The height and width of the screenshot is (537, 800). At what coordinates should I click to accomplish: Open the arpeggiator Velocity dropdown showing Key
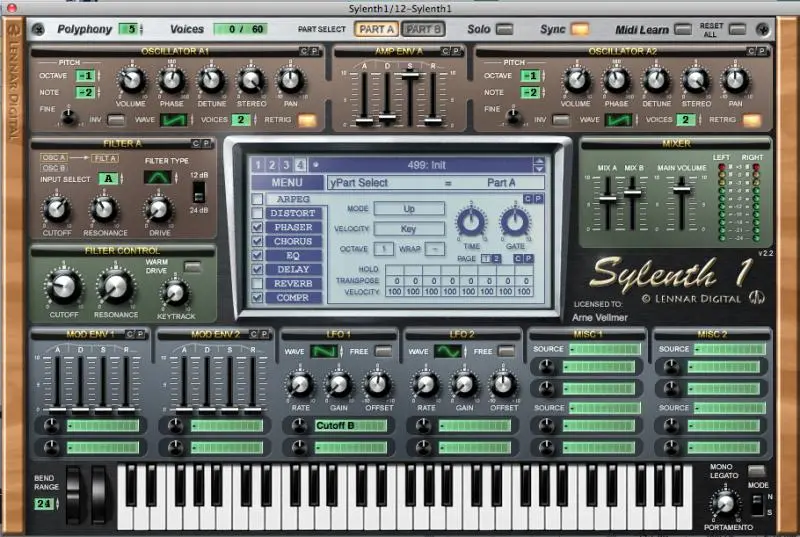408,228
